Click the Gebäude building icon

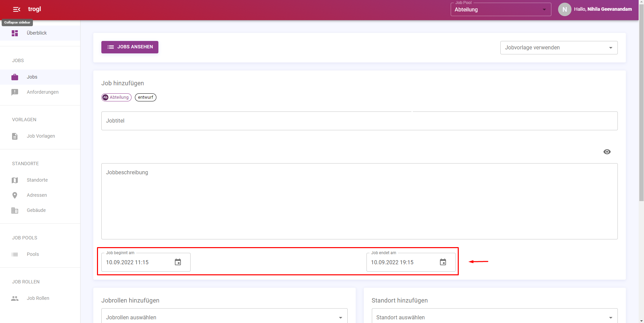pos(15,211)
